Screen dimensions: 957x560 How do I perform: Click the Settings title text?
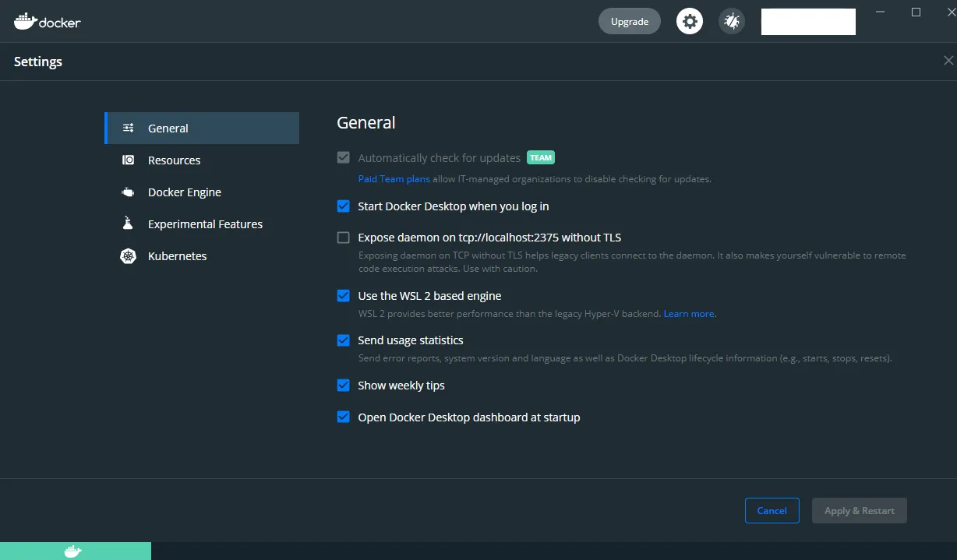click(38, 62)
